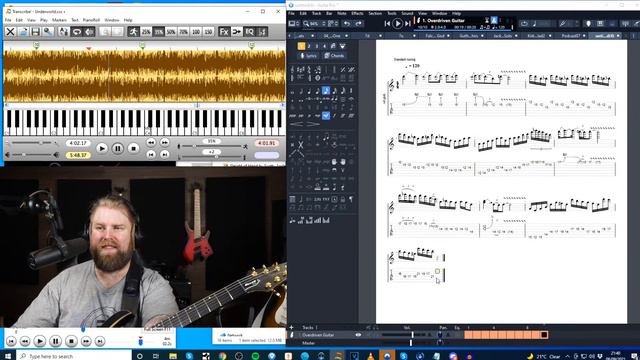Click the 4:02.17 time display in Transcribe
The height and width of the screenshot is (360, 640).
point(78,143)
